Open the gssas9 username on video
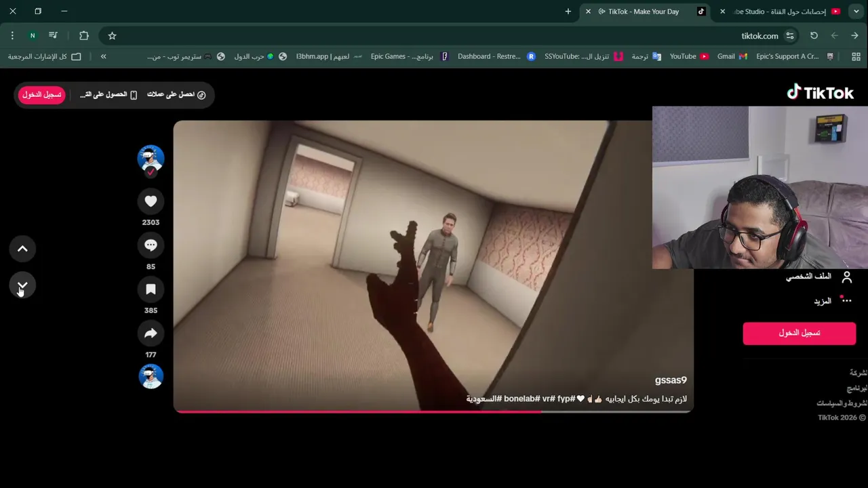This screenshot has width=868, height=488. 671,380
